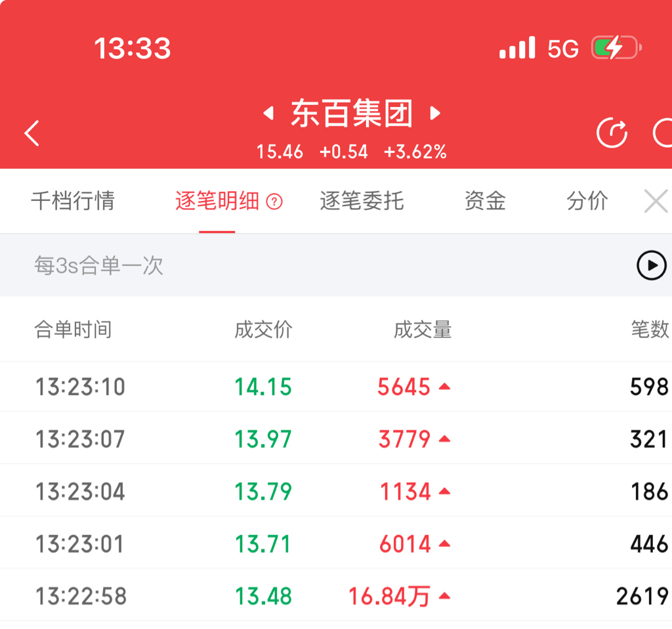Tap the trade count 446
Screen dimensions: 672x629
coord(649,544)
